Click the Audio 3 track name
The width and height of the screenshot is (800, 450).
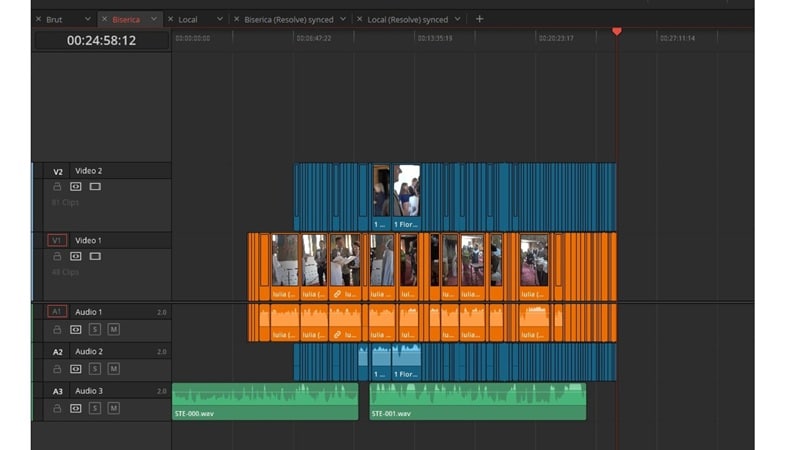89,390
